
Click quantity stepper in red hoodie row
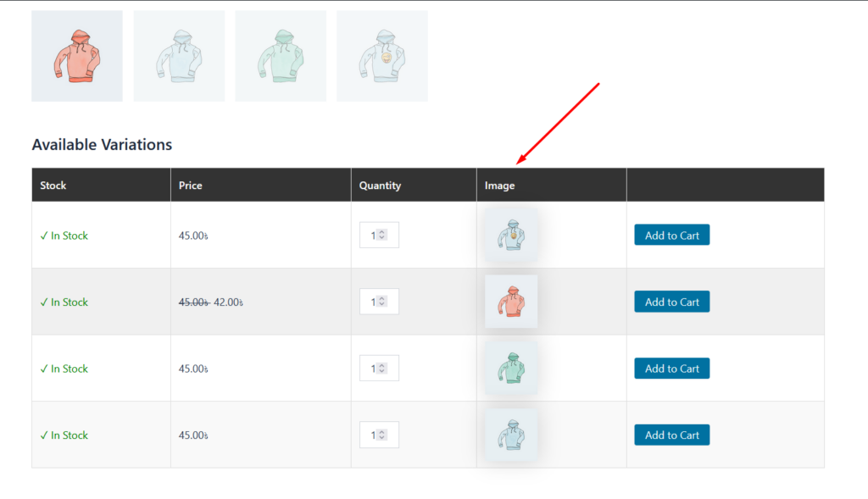382,302
